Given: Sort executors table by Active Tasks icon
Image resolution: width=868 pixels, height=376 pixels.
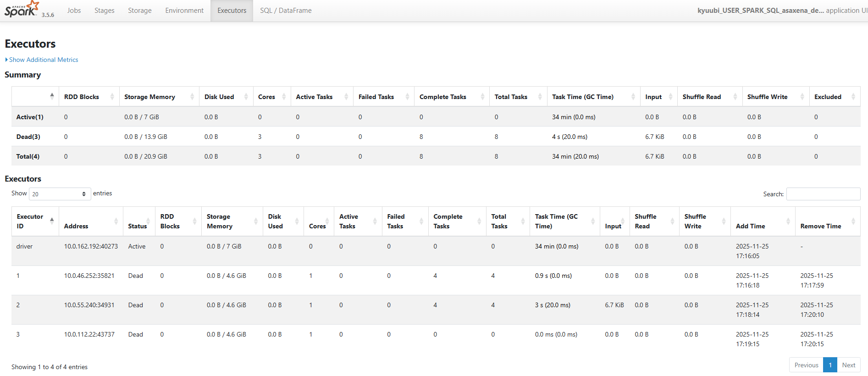Looking at the screenshot, I should [x=375, y=221].
